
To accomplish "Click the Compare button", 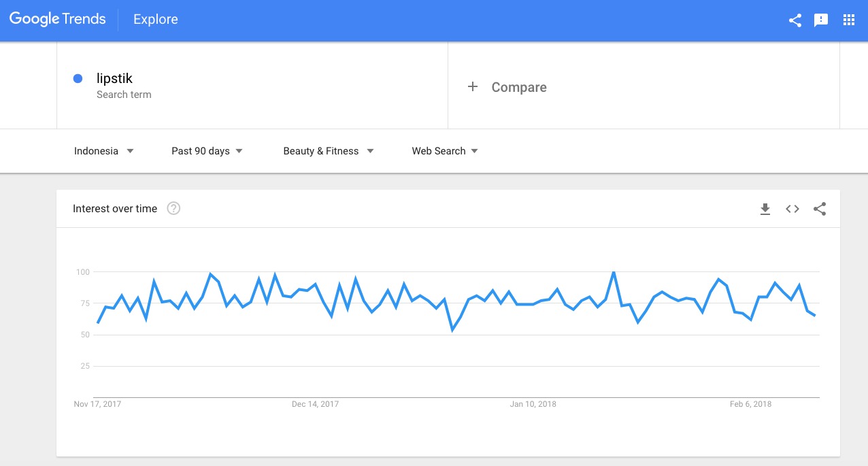I will (x=518, y=87).
